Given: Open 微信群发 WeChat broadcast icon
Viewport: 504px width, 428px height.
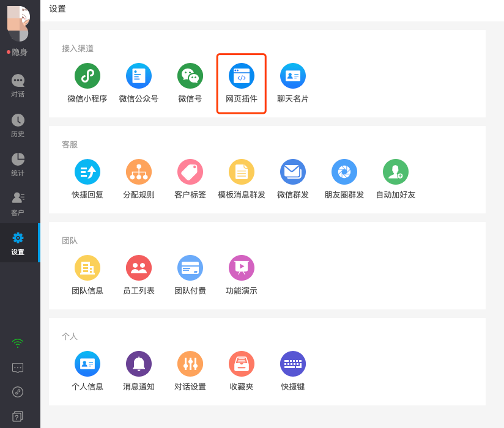Looking at the screenshot, I should click(293, 172).
